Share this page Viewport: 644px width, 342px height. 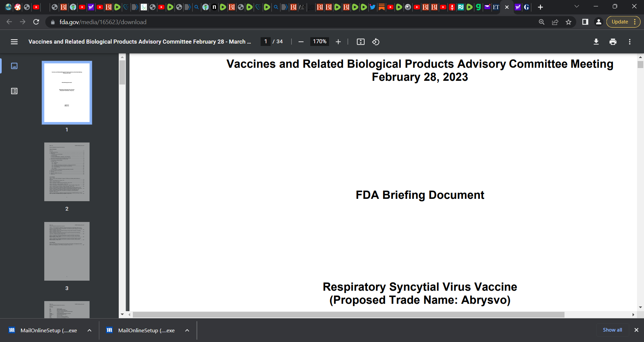(555, 22)
